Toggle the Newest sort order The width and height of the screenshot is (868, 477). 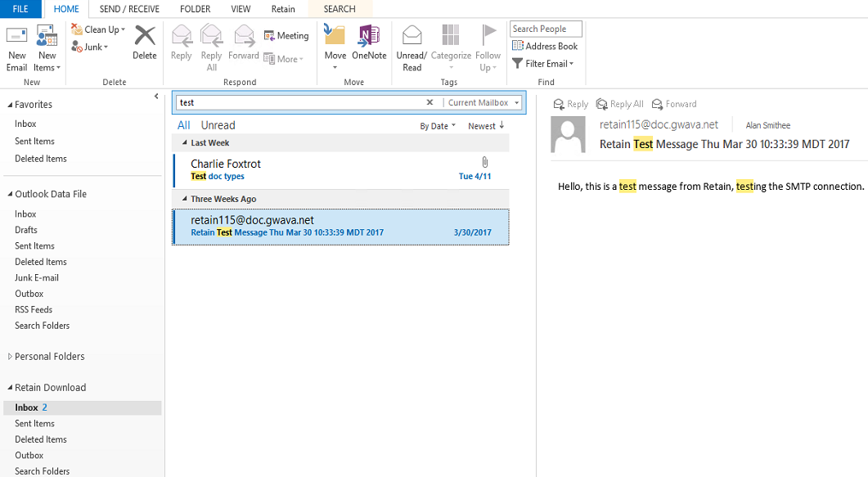[486, 126]
